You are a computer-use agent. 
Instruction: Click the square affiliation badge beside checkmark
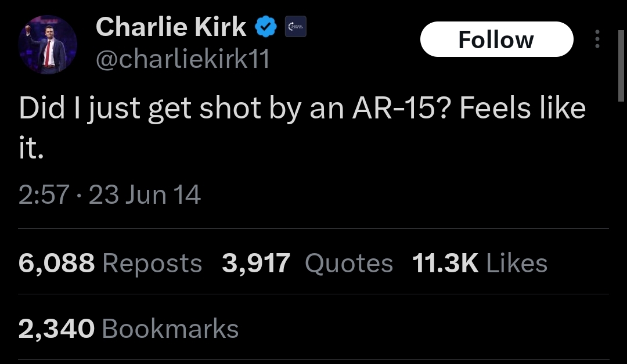(x=296, y=27)
